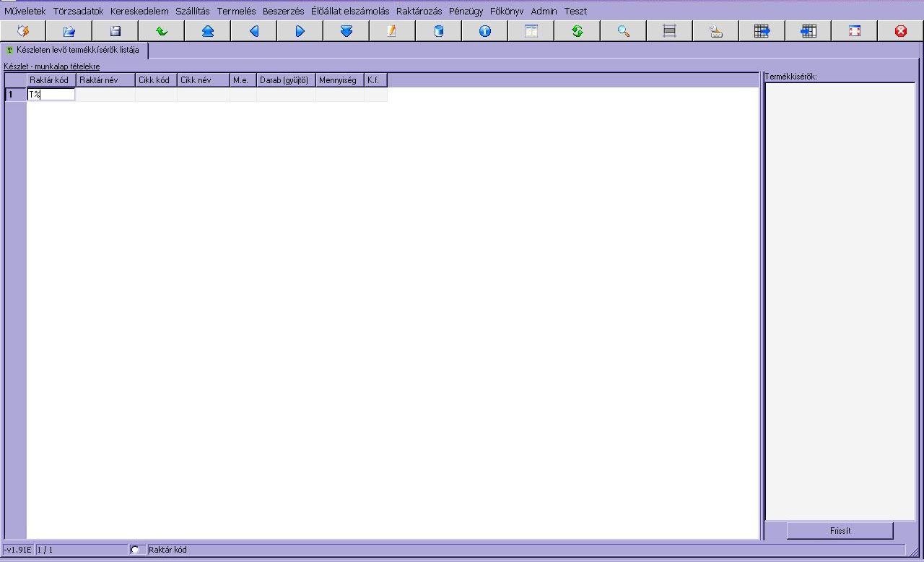The image size is (924, 562).
Task: Open the Raktározás menu
Action: (x=419, y=12)
